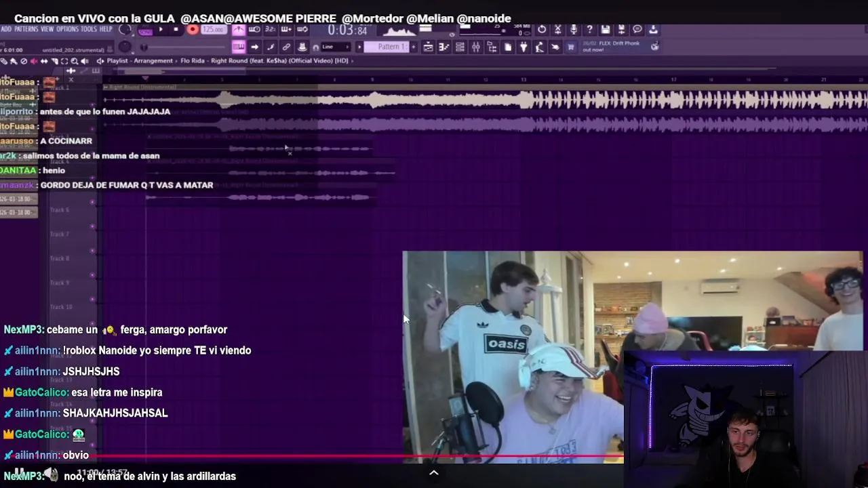Click the download arrow icon
This screenshot has height=488, width=868.
pos(654,29)
